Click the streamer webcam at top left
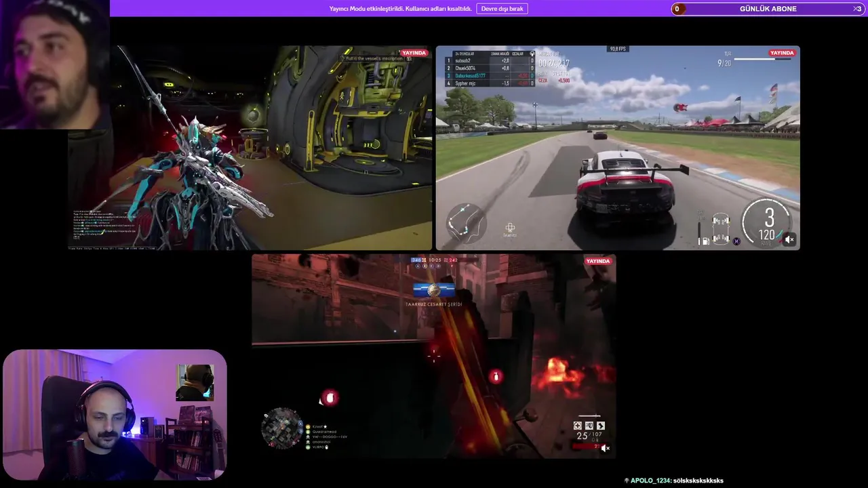This screenshot has width=868, height=488. point(54,64)
